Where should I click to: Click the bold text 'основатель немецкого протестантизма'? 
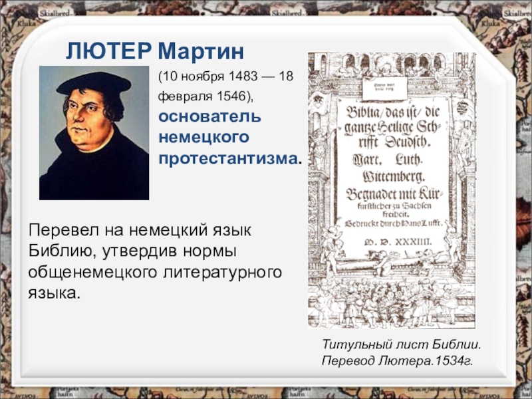tap(229, 138)
